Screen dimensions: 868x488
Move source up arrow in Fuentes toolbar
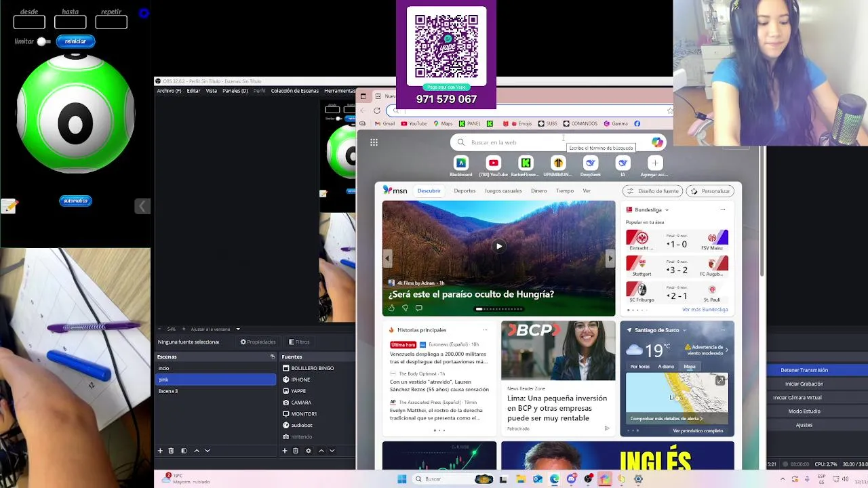pyautogui.click(x=321, y=451)
